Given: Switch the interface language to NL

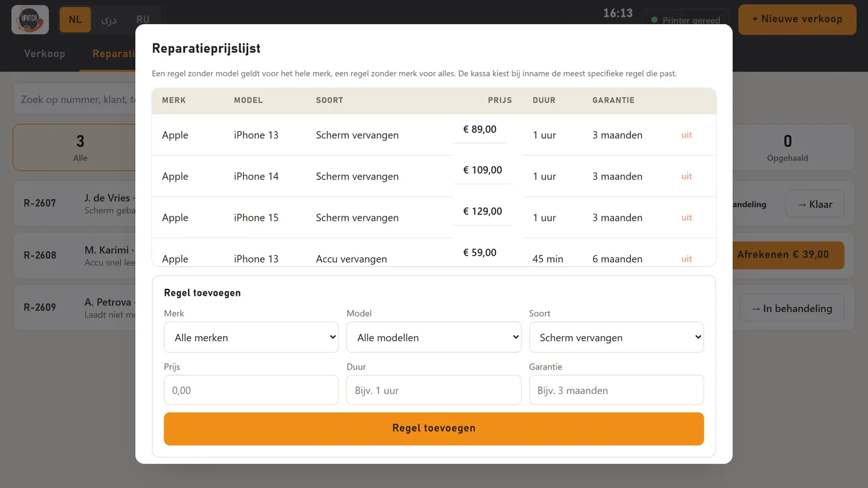Looking at the screenshot, I should [x=75, y=20].
